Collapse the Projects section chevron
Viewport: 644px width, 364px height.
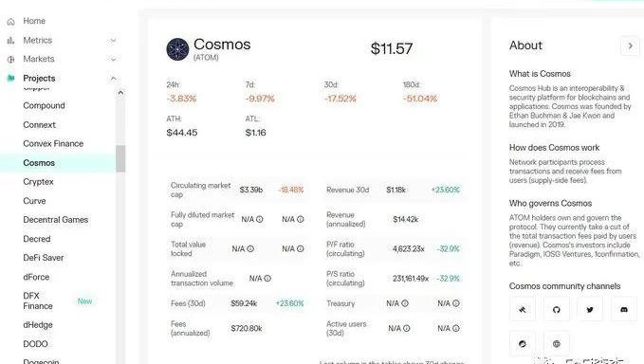[x=114, y=78]
